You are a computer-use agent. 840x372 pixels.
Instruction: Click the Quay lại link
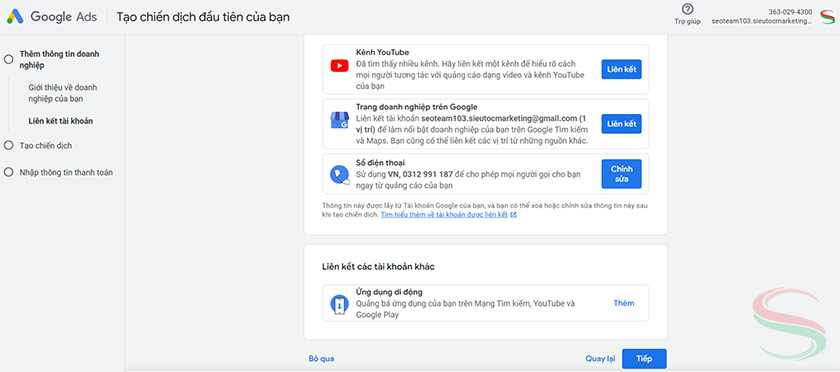tap(600, 359)
